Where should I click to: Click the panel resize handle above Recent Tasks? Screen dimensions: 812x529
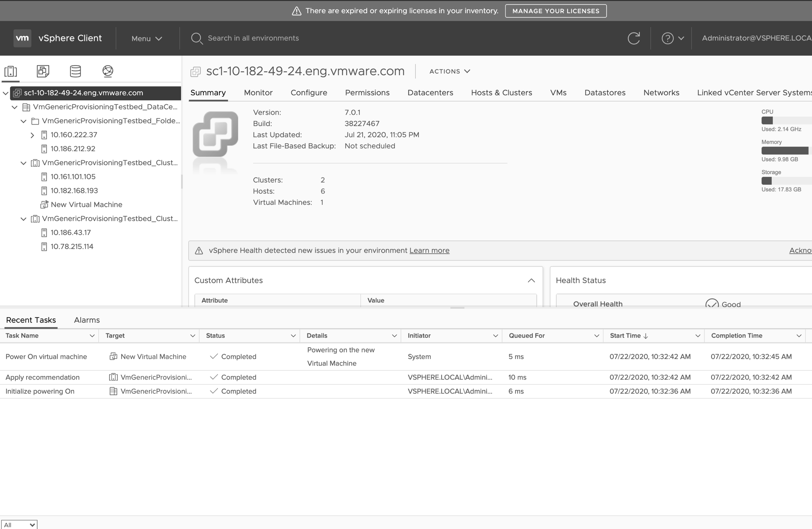point(457,308)
